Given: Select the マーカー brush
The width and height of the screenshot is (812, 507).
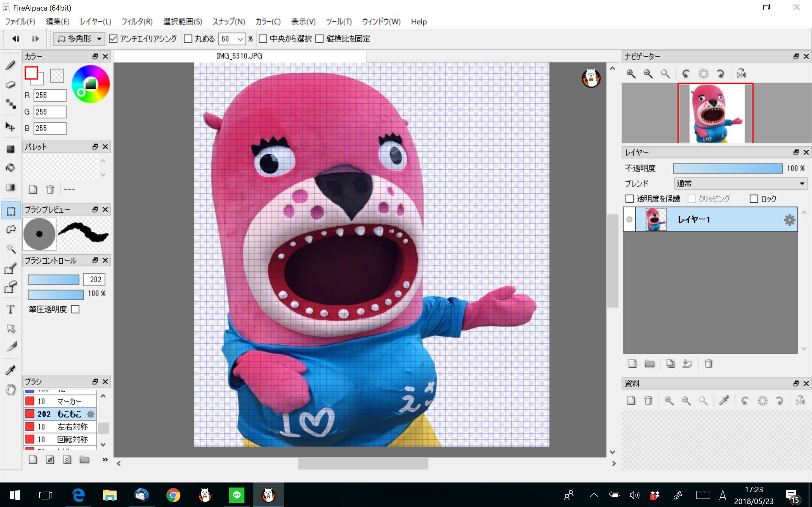Looking at the screenshot, I should pos(60,401).
